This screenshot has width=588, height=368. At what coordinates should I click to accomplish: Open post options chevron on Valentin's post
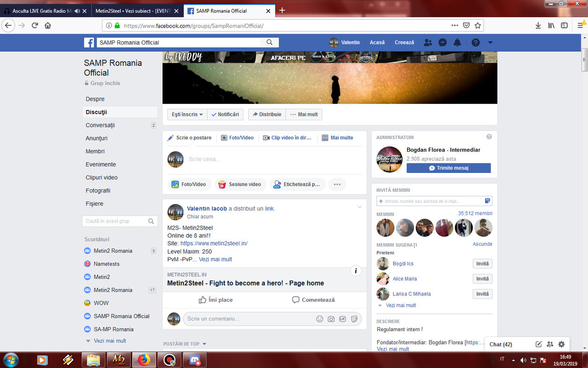click(360, 207)
